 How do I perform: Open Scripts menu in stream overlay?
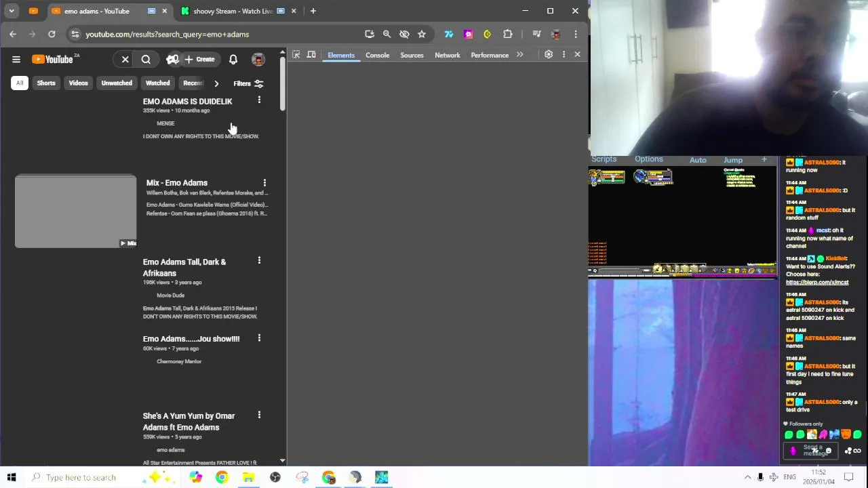coord(604,159)
